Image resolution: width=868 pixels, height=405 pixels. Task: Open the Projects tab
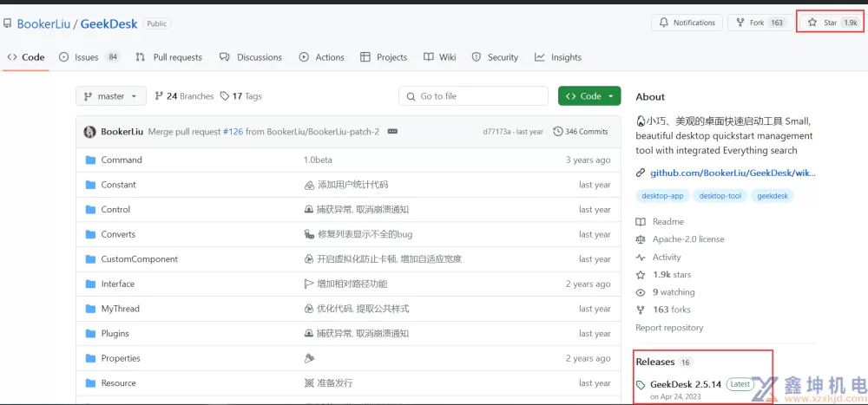pyautogui.click(x=384, y=57)
